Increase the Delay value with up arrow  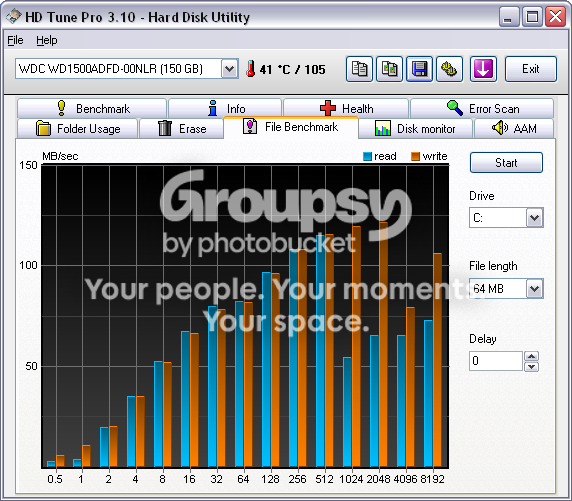pos(532,356)
